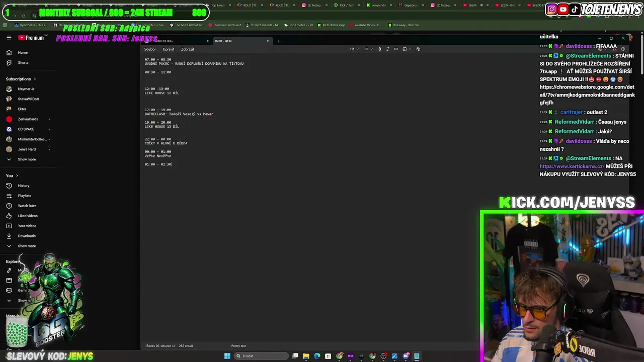
Task: Open 'KICK Status Page' bookmark
Action: point(331,25)
